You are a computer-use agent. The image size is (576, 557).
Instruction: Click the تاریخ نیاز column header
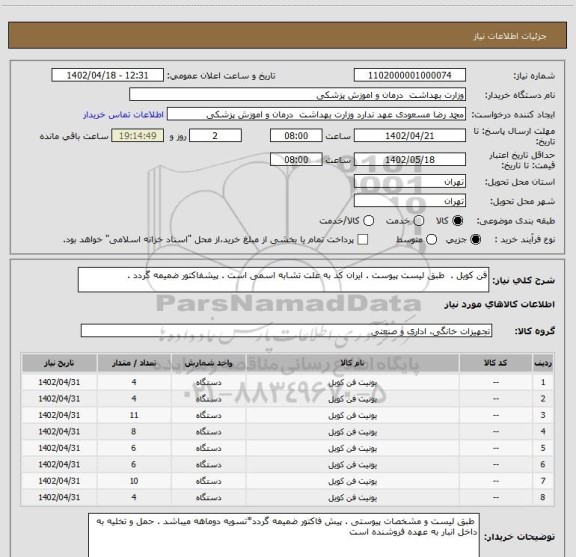[x=59, y=363]
